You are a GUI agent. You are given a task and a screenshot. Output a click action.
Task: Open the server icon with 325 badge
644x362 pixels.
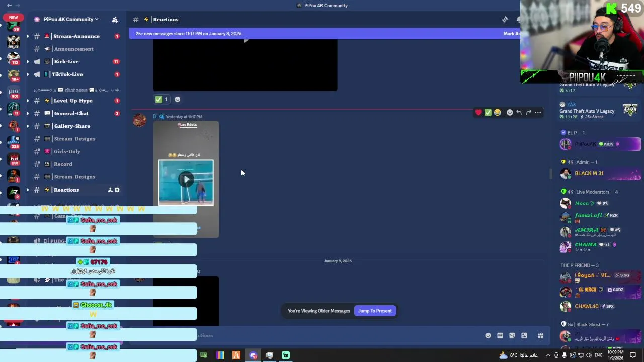[x=14, y=143]
